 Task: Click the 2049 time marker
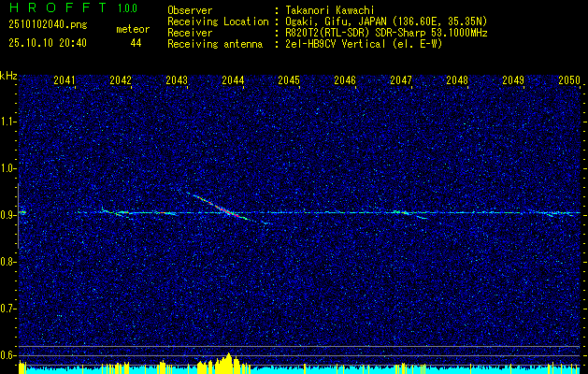(x=513, y=80)
